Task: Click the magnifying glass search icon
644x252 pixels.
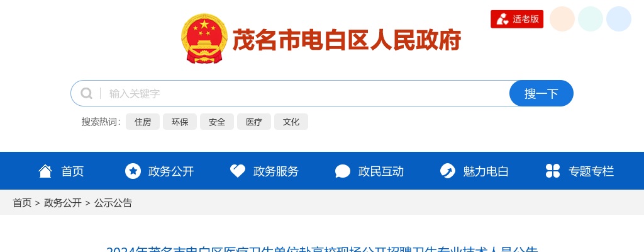Action: (86, 93)
